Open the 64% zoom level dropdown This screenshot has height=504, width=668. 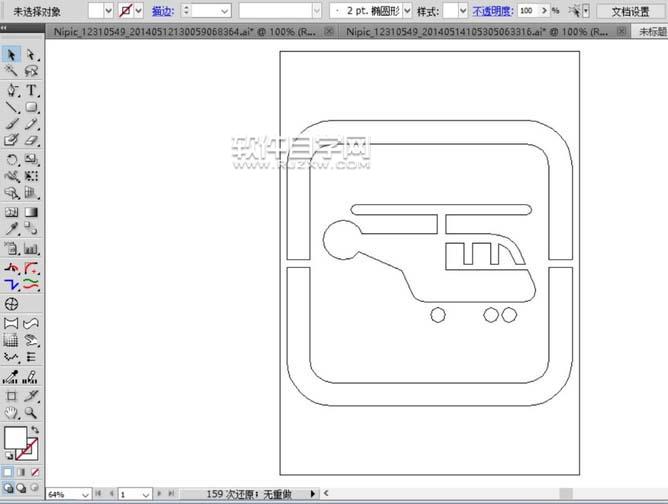pos(85,494)
